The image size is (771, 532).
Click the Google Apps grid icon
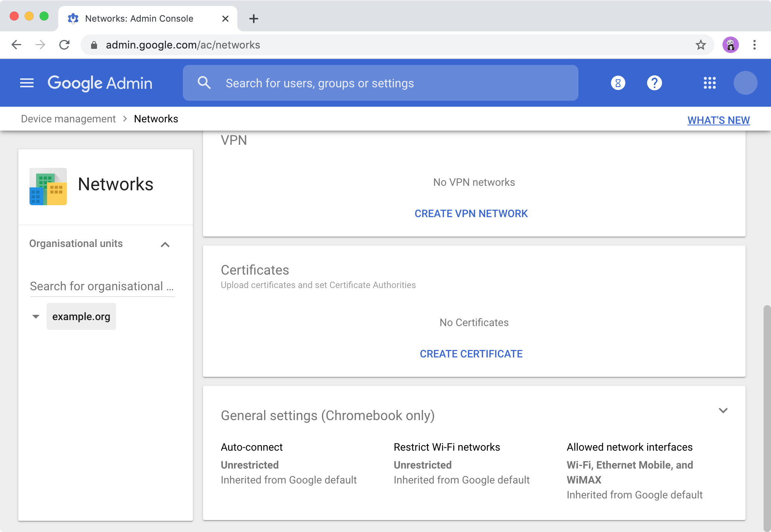coord(709,82)
